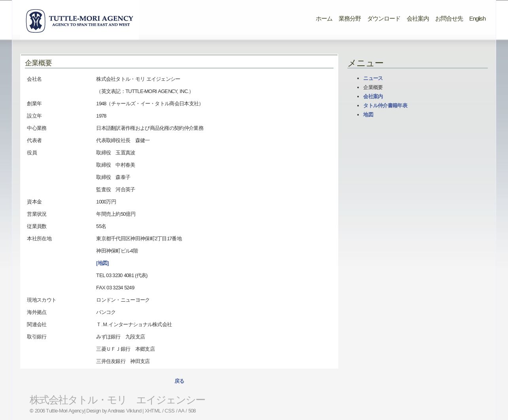Click the 取引銀行 row label
This screenshot has width=508, height=420.
click(37, 337)
